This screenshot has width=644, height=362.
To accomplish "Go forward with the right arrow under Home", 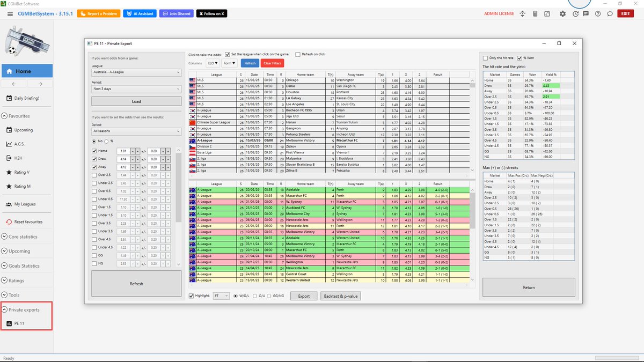I will pos(40,84).
